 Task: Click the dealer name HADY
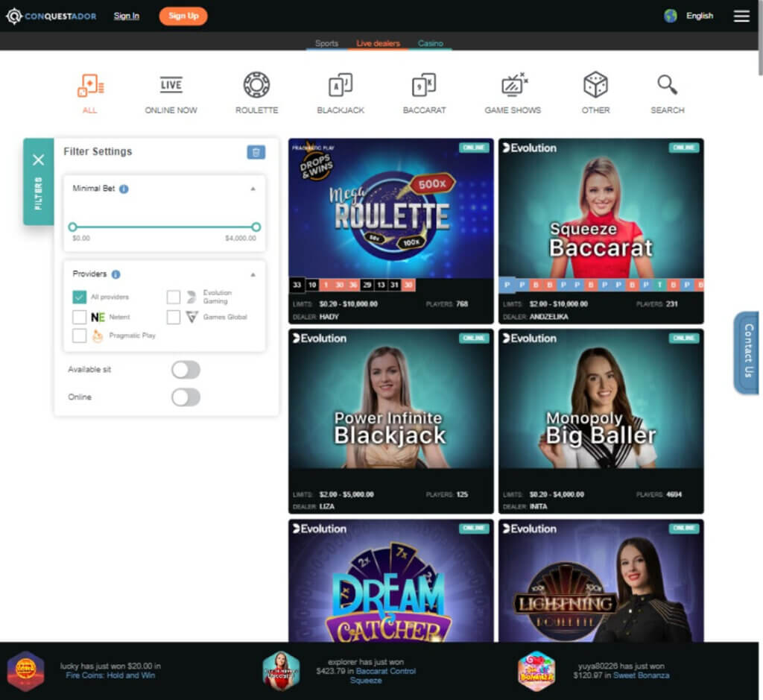point(329,317)
